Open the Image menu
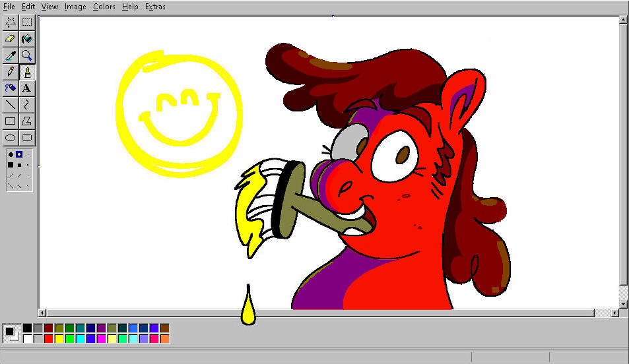 (75, 7)
